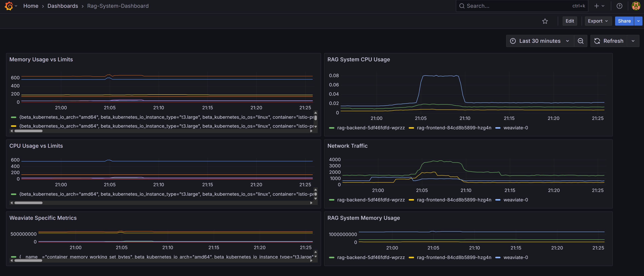644x276 pixels.
Task: Open the Export dropdown menu
Action: point(598,21)
